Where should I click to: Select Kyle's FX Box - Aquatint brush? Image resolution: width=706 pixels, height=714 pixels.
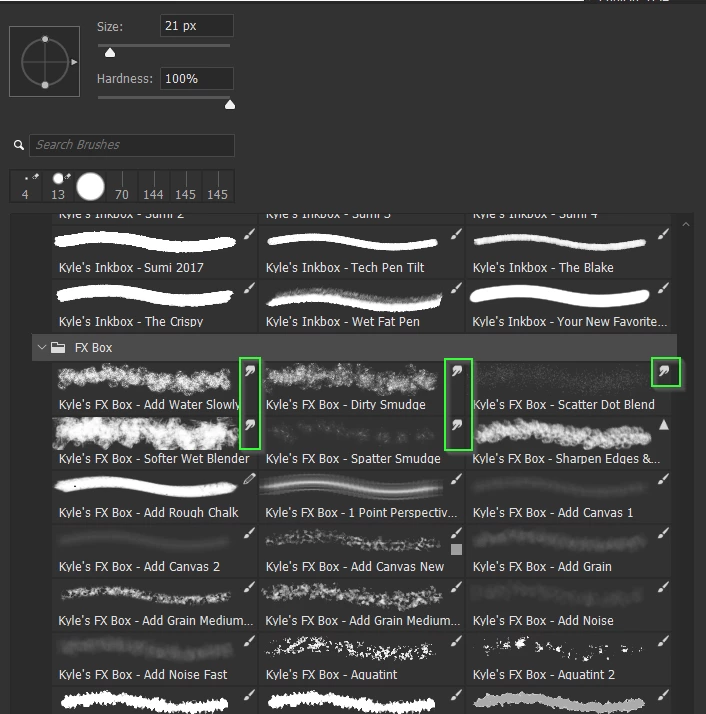[362, 658]
